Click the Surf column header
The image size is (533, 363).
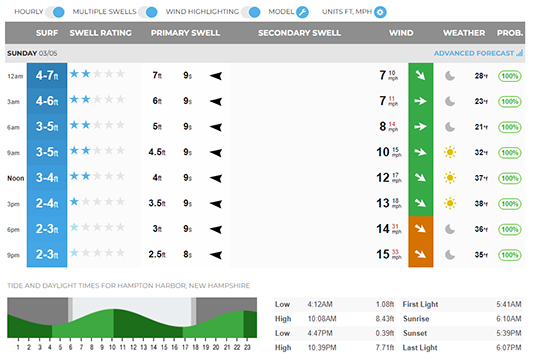pyautogui.click(x=47, y=33)
